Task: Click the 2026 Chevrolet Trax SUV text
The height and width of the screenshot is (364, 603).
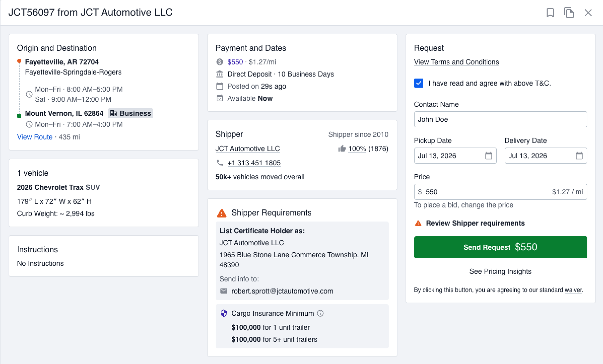Action: pos(58,187)
